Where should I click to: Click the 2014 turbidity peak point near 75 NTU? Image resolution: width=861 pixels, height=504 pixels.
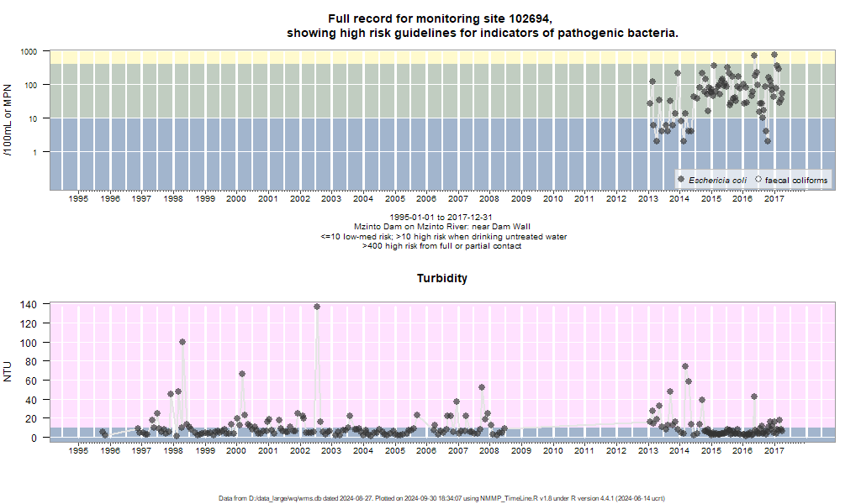pos(685,366)
